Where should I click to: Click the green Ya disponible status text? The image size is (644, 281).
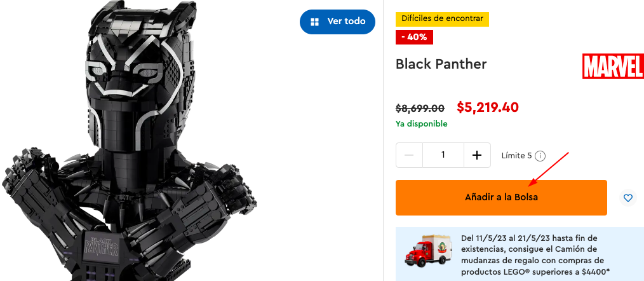421,124
